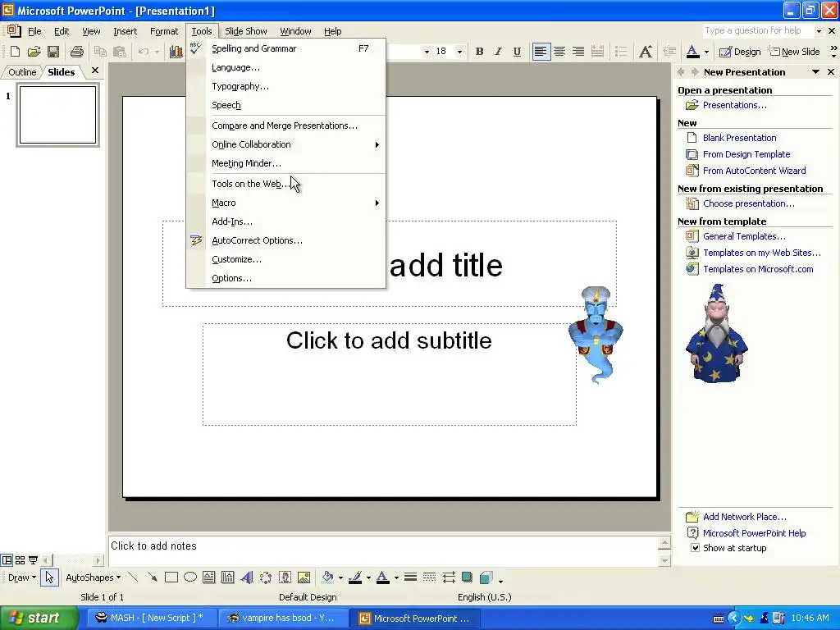The height and width of the screenshot is (630, 840).
Task: Click the Paste clipboard icon
Action: (x=120, y=52)
